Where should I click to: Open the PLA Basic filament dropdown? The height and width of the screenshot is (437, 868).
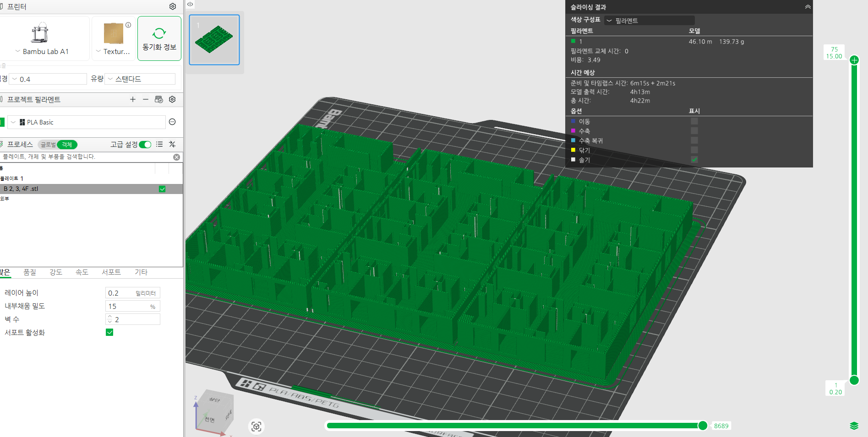(x=86, y=122)
